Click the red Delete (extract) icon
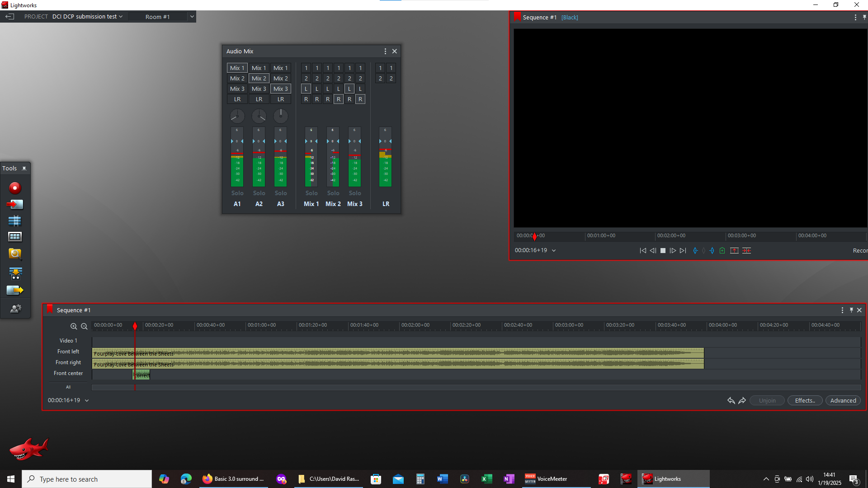 [x=746, y=251]
